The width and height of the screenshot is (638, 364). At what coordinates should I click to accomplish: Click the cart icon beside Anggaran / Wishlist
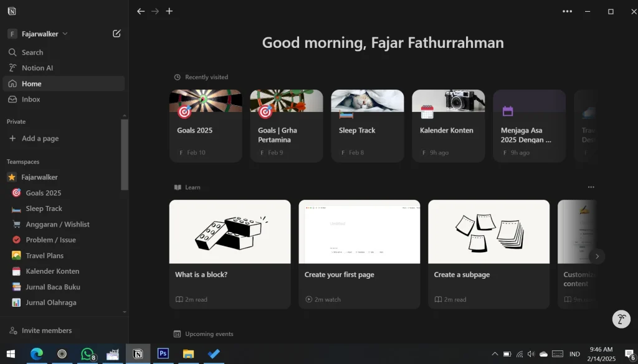click(x=16, y=224)
